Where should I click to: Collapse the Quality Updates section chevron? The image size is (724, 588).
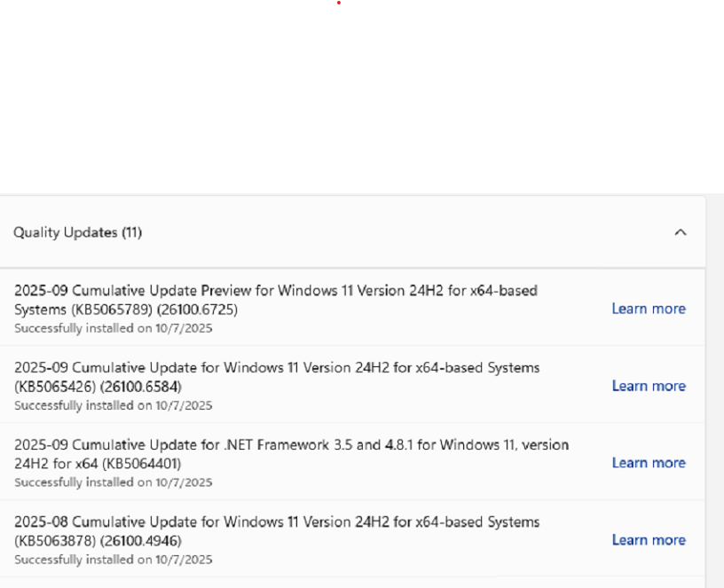pos(681,233)
